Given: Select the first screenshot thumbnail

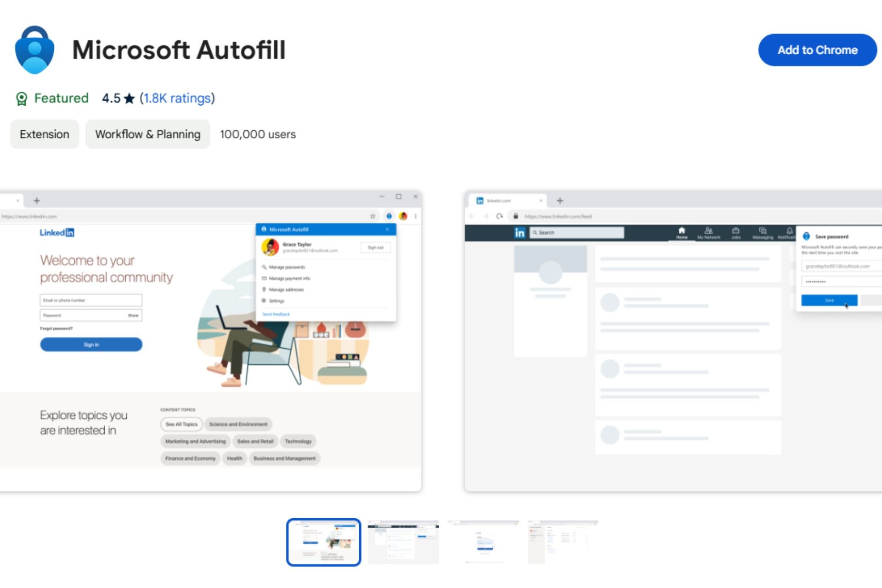Looking at the screenshot, I should [x=323, y=542].
